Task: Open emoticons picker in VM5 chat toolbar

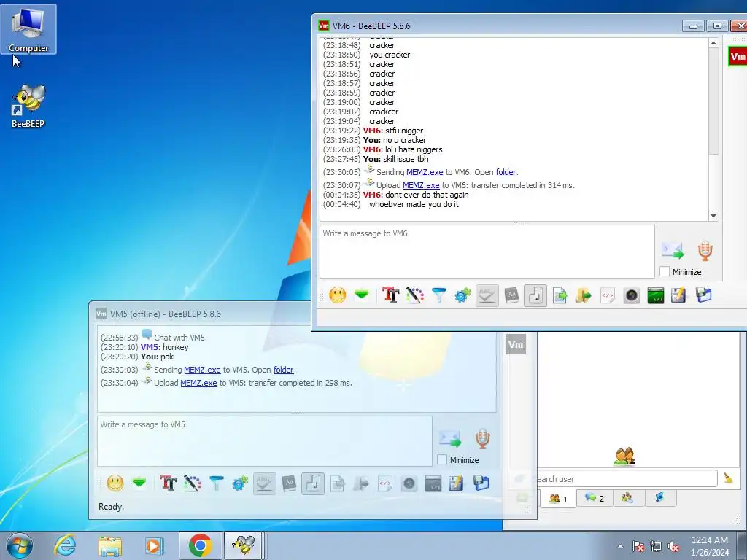Action: tap(115, 483)
